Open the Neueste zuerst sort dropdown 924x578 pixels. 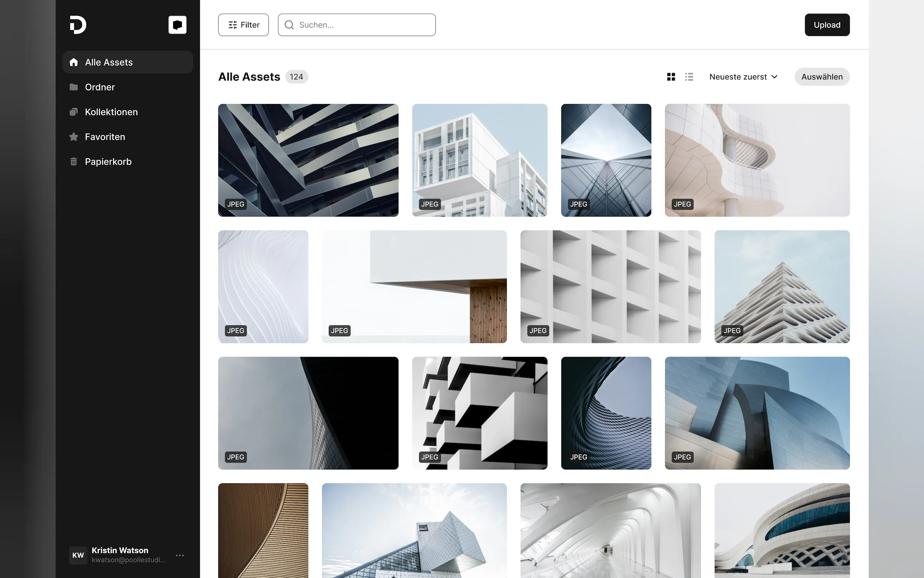click(x=743, y=77)
